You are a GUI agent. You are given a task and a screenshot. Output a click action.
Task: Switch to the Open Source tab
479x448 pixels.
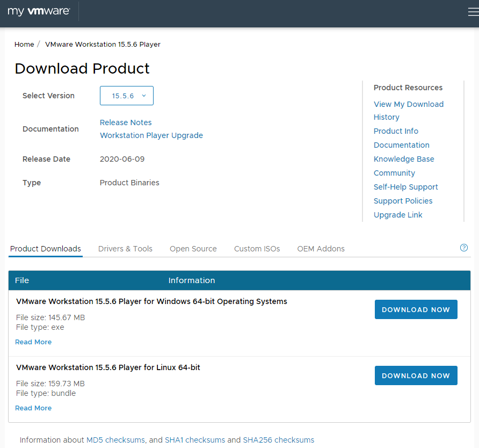pos(193,249)
